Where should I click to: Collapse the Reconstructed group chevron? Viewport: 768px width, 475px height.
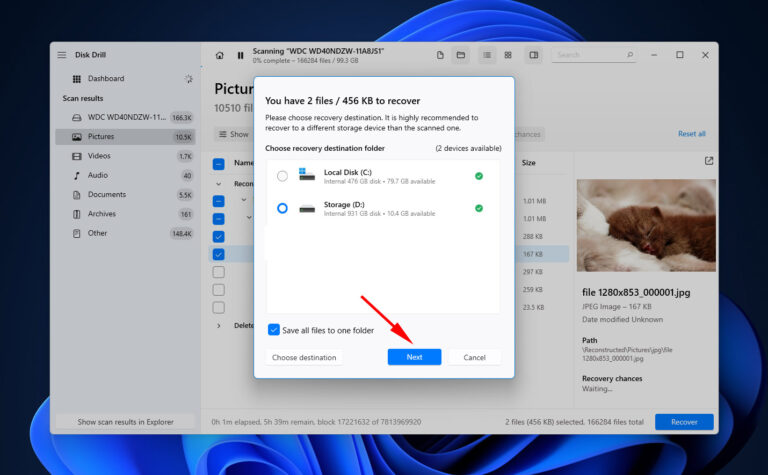[x=219, y=184]
